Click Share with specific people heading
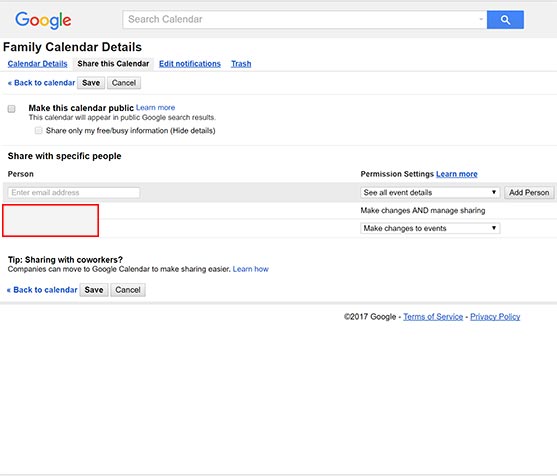 64,156
